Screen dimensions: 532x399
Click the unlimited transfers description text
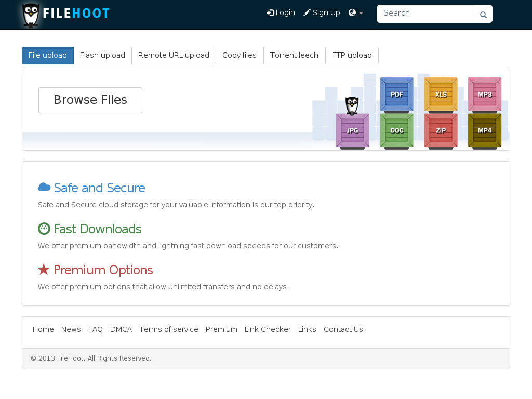pyautogui.click(x=163, y=287)
